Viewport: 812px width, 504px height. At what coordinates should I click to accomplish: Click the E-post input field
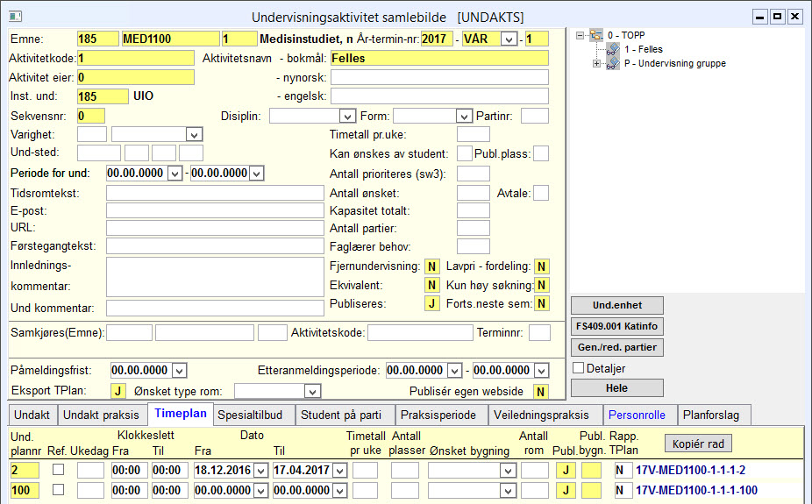(x=215, y=210)
